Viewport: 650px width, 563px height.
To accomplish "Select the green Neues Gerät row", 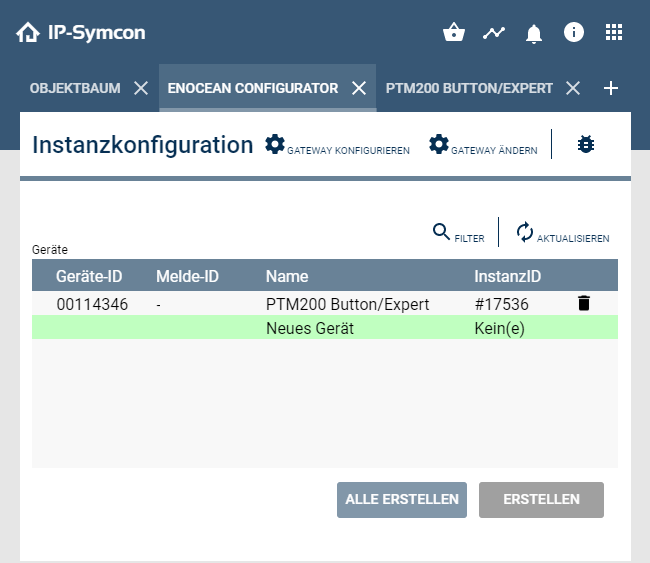I will coord(324,328).
